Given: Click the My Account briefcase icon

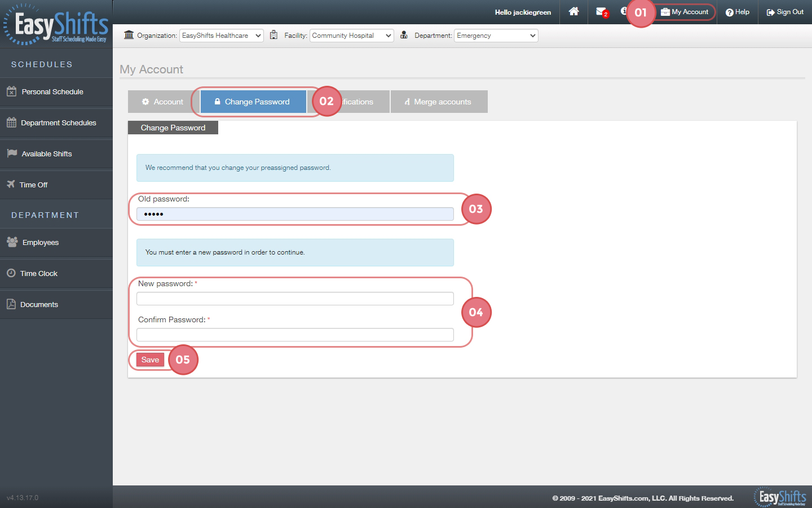Looking at the screenshot, I should [665, 12].
